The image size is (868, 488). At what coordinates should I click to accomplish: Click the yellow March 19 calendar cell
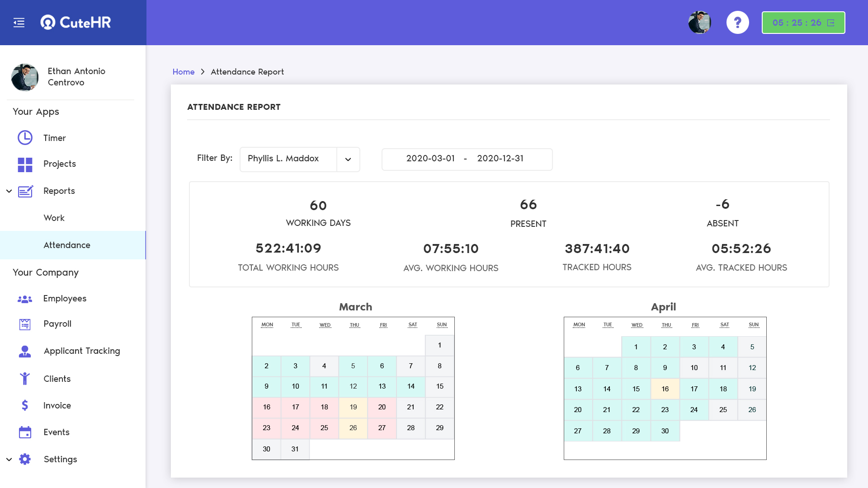[353, 407]
